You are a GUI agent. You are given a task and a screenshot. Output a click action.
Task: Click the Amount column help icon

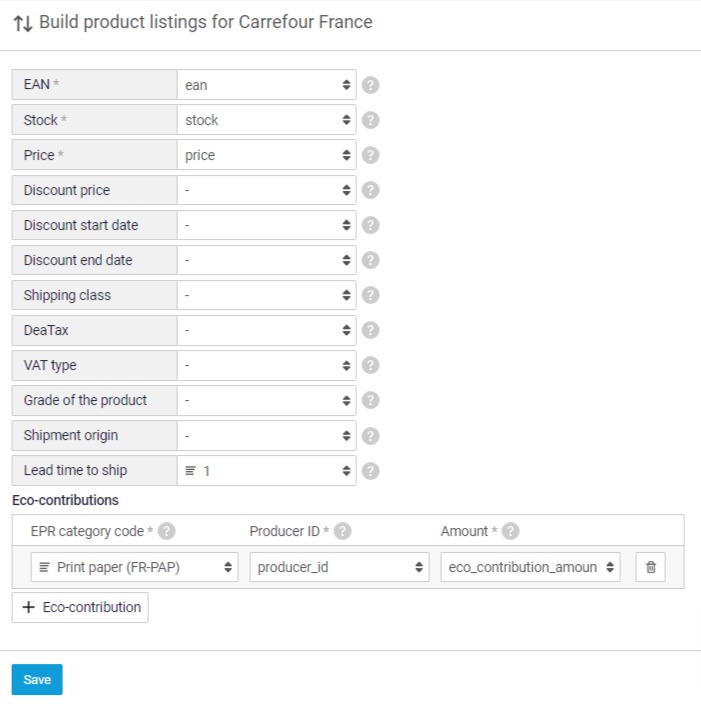[511, 531]
